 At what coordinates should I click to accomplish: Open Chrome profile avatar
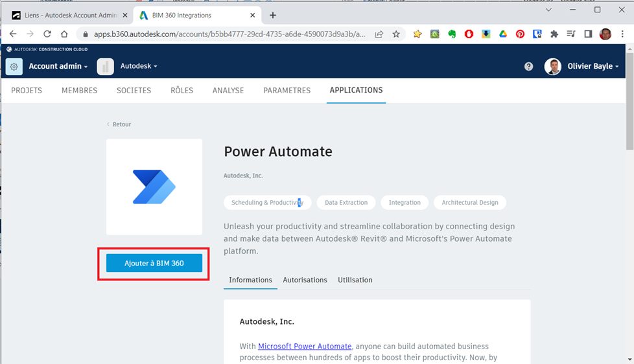tap(605, 34)
